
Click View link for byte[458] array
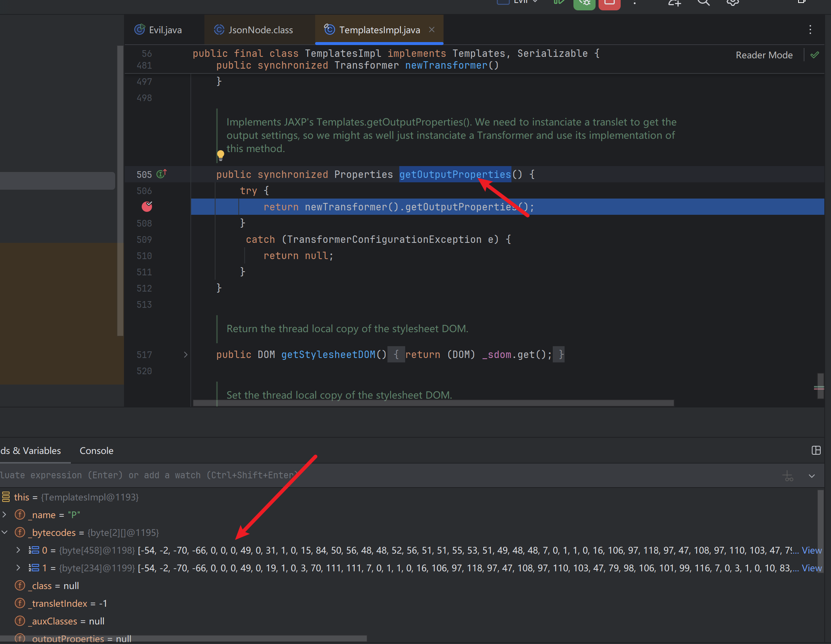coord(811,550)
